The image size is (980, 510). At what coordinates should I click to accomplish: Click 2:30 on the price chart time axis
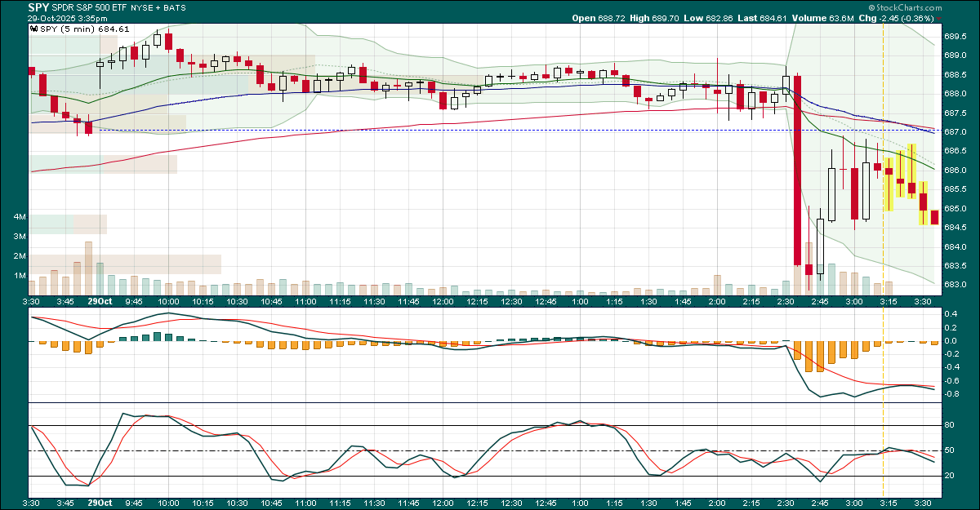click(786, 301)
